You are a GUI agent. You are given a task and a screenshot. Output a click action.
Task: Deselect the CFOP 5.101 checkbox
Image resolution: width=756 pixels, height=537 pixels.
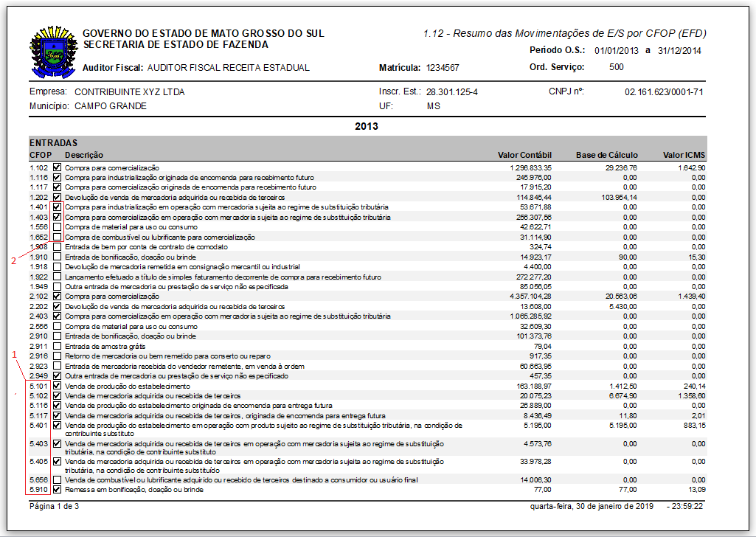coord(57,386)
